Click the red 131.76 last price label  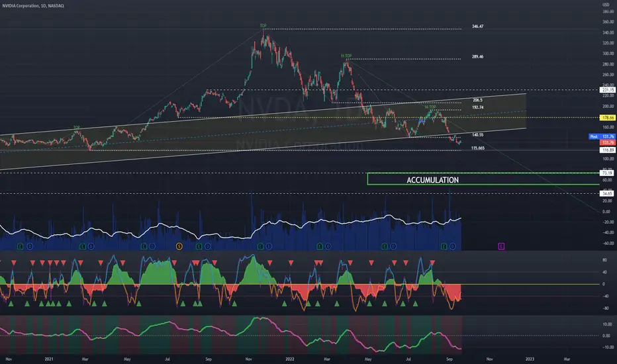607,142
